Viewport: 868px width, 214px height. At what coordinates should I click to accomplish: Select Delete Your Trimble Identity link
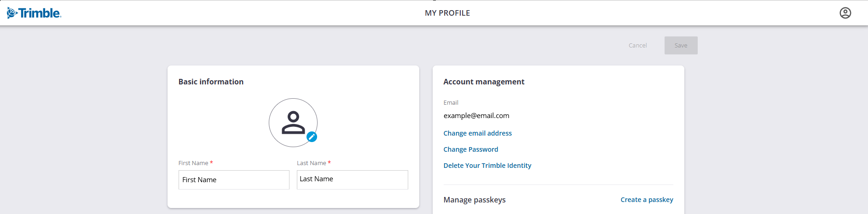(x=487, y=166)
